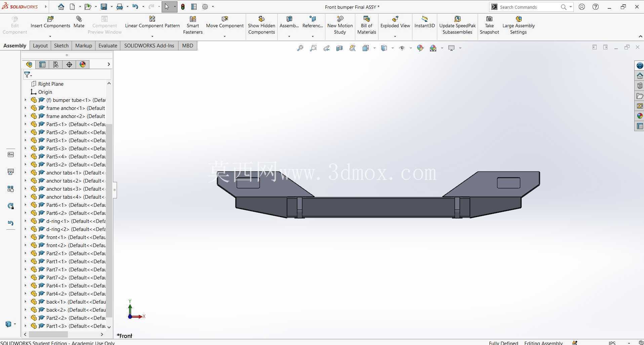Click the feature tree filter box

point(67,74)
